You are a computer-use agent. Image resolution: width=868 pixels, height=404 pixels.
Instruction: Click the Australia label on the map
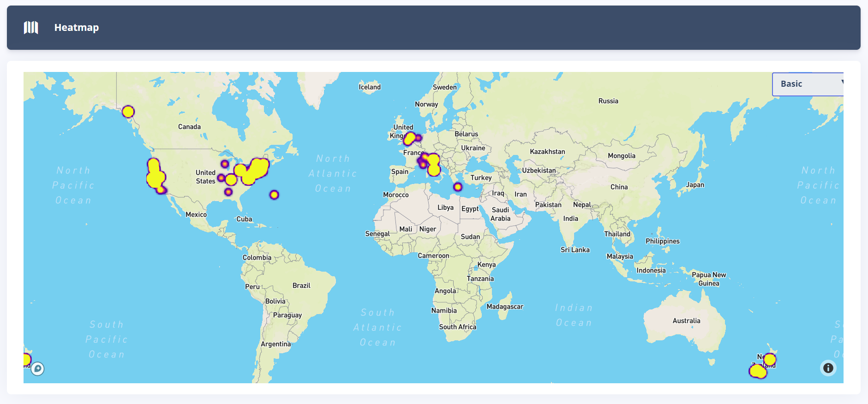point(686,321)
